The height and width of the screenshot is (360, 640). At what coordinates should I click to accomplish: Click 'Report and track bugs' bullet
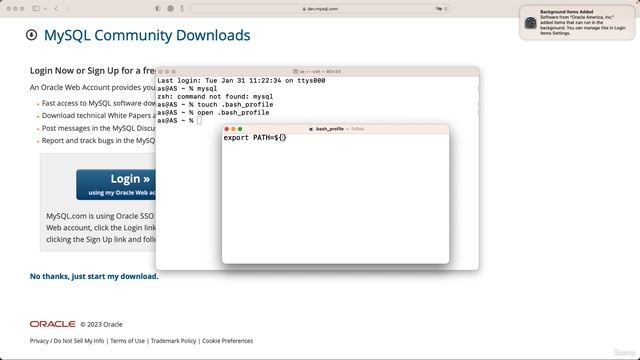pyautogui.click(x=99, y=141)
